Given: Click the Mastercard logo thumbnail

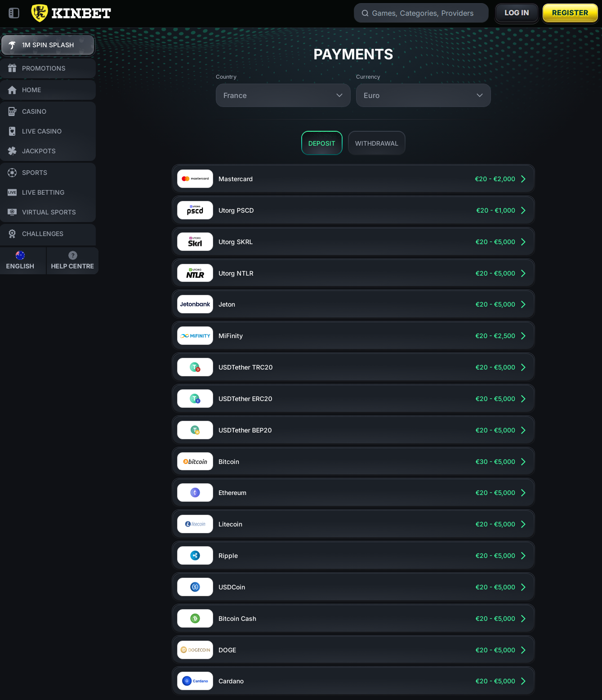Looking at the screenshot, I should point(195,179).
